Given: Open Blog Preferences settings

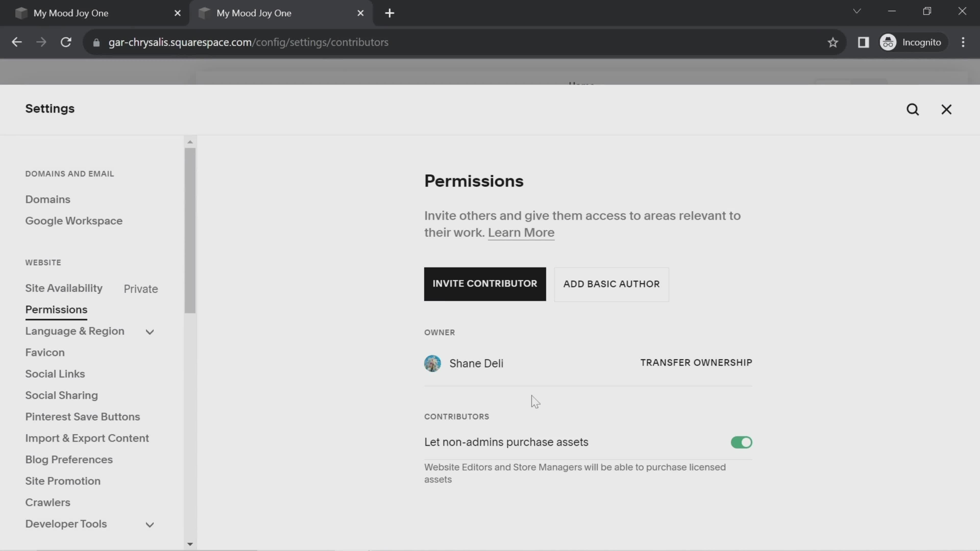Looking at the screenshot, I should 69,460.
